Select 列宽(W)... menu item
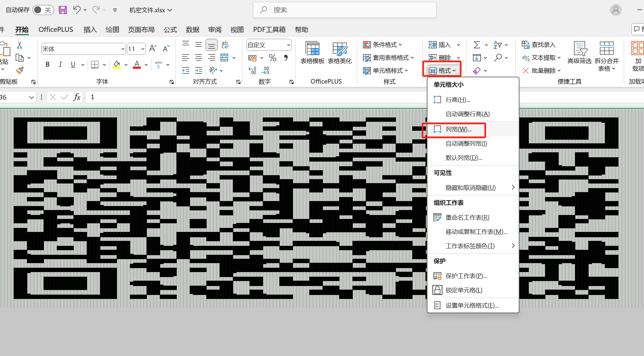The height and width of the screenshot is (356, 644). pyautogui.click(x=473, y=129)
